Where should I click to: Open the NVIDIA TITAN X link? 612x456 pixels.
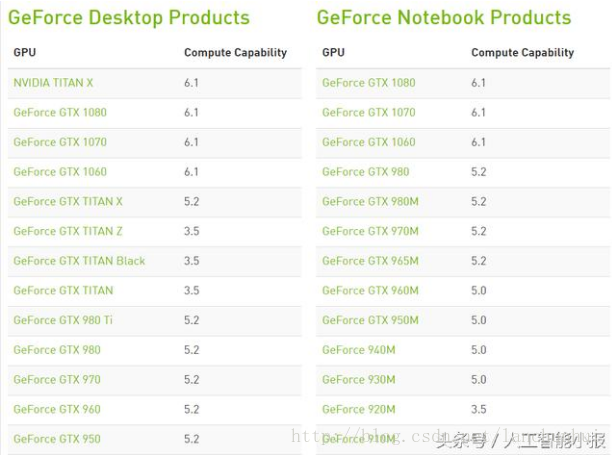53,83
